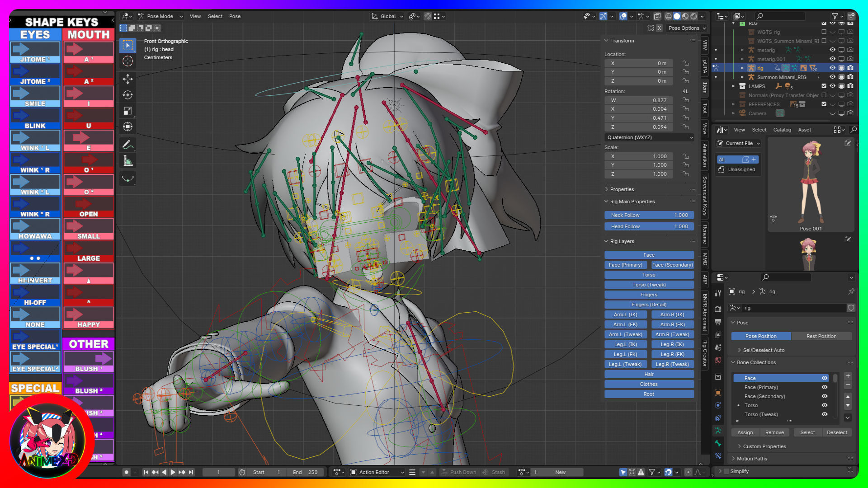Hide the Face bone collection
The width and height of the screenshot is (868, 488).
pyautogui.click(x=825, y=378)
